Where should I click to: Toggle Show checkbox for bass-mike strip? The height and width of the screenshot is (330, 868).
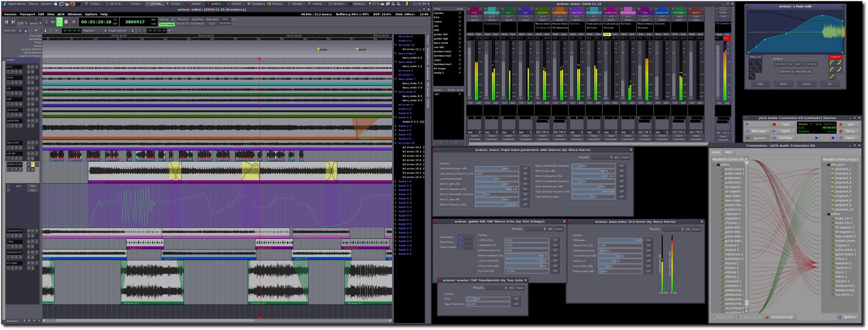[x=459, y=43]
